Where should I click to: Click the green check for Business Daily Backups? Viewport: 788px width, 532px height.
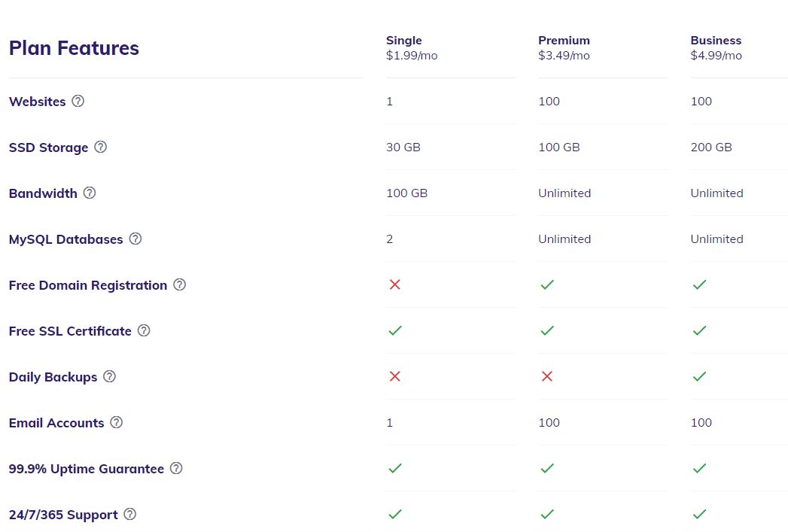point(699,376)
